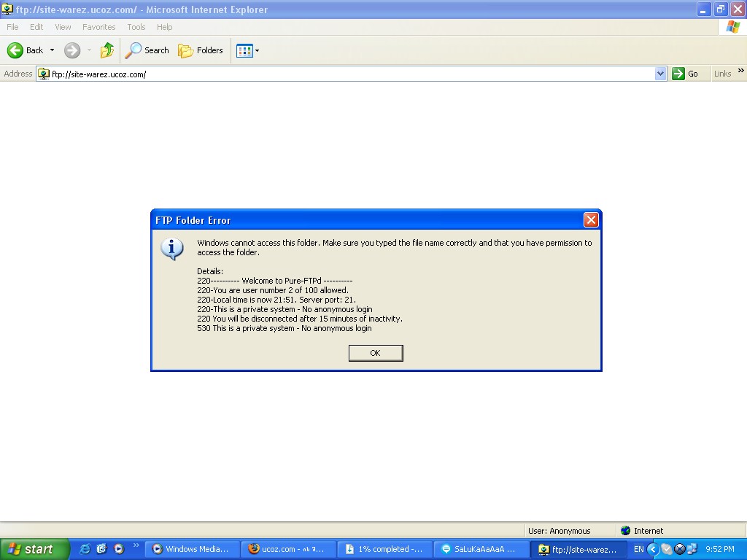Open the Forward history dropdown arrow
Image resolution: width=747 pixels, height=560 pixels.
pyautogui.click(x=89, y=50)
